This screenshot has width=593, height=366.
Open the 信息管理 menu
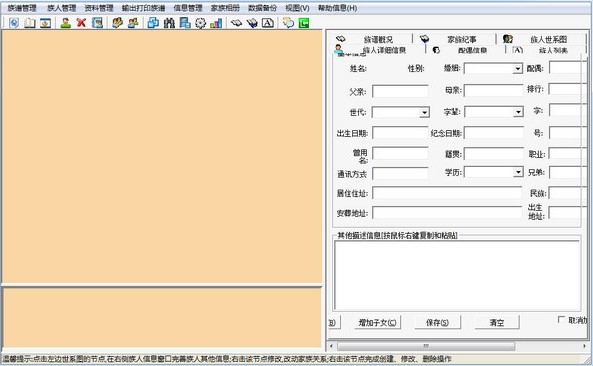[x=188, y=8]
